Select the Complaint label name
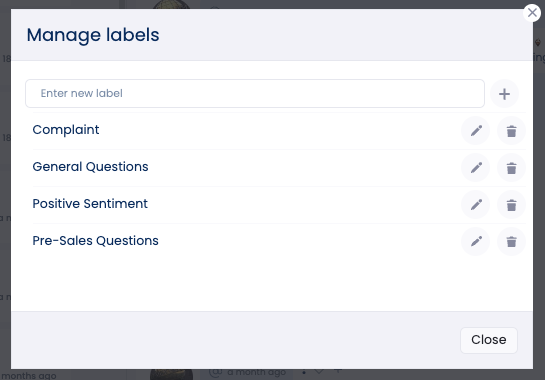 coord(66,130)
